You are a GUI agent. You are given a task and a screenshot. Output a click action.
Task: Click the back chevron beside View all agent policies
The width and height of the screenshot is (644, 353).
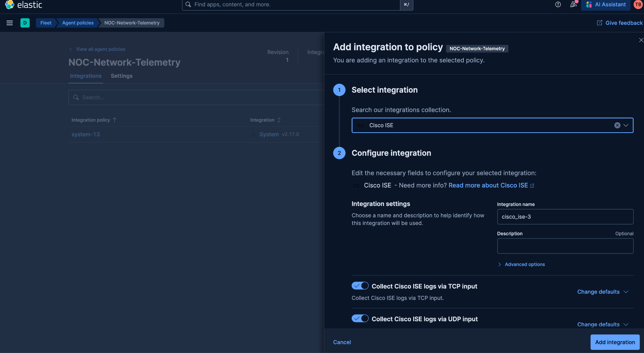click(x=71, y=49)
